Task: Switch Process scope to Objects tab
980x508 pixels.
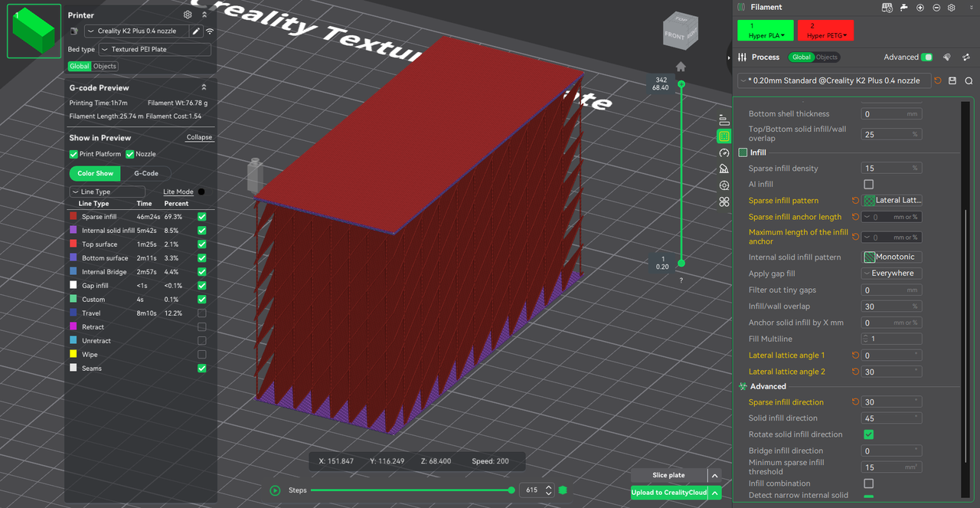Action: [827, 57]
